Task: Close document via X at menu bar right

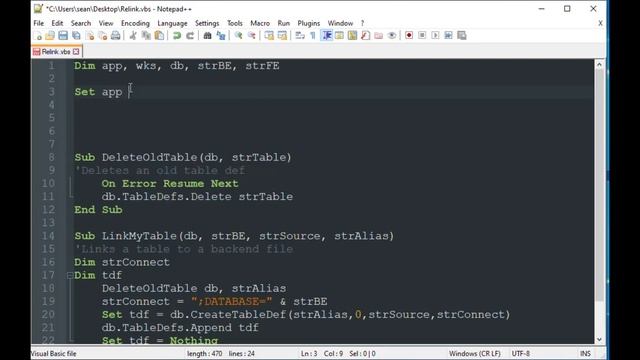Action: (x=600, y=23)
